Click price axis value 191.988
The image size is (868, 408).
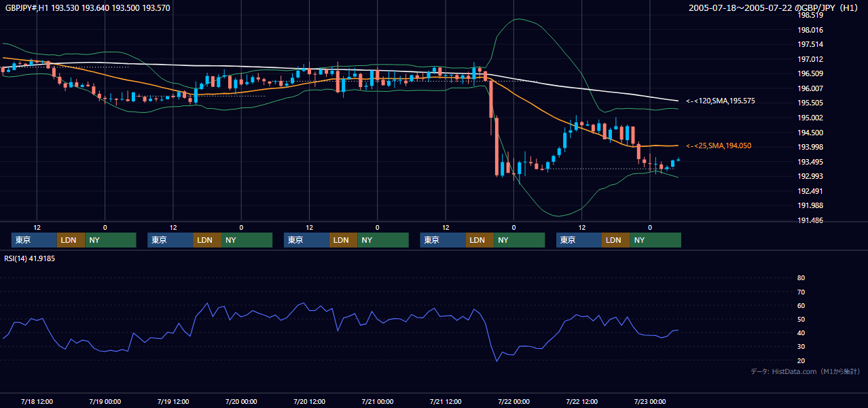click(x=810, y=206)
